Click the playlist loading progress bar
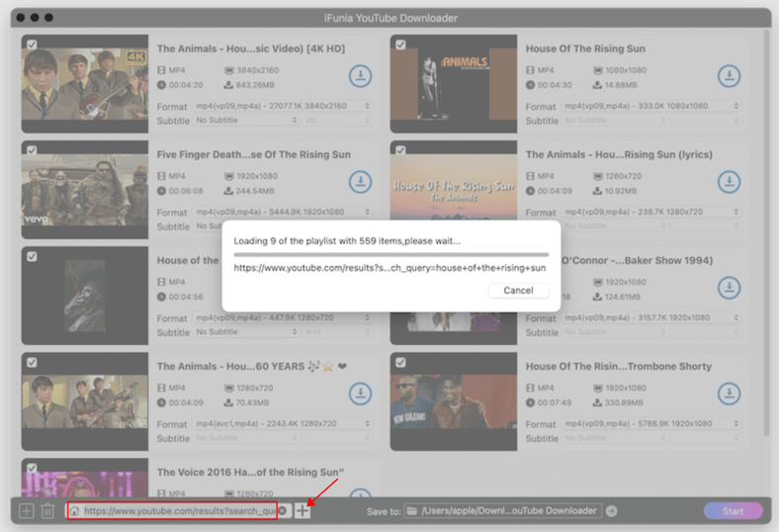 390,254
